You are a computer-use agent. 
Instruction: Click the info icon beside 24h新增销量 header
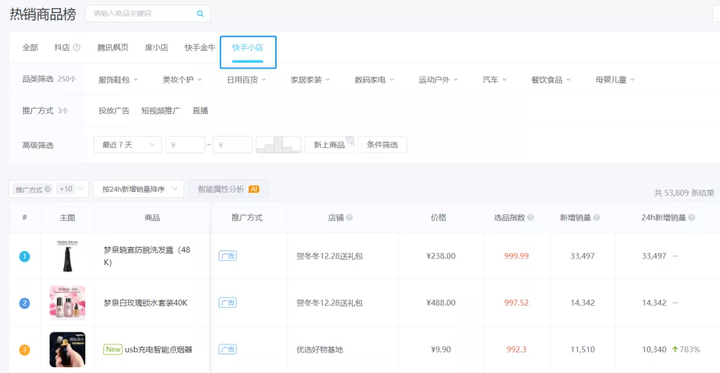[692, 218]
